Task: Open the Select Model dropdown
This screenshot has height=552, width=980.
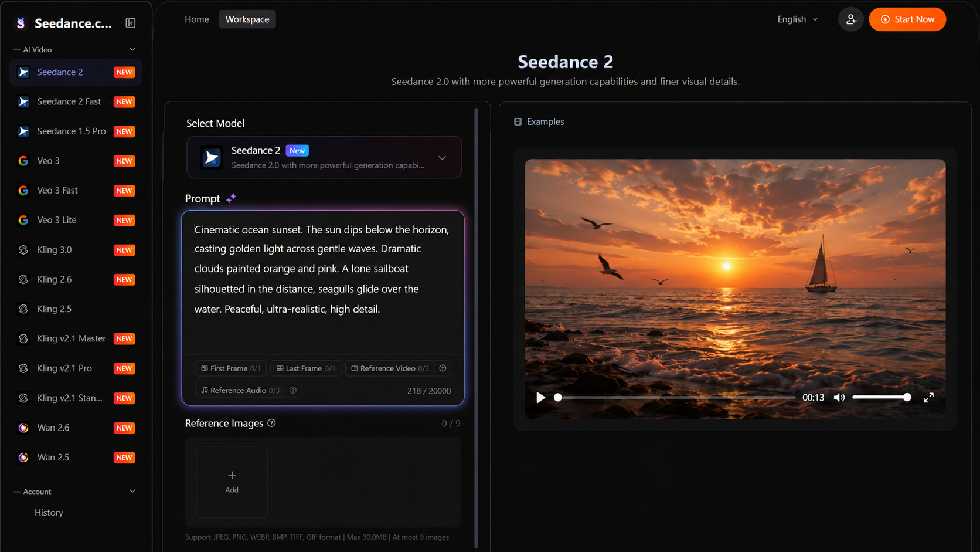Action: point(324,157)
